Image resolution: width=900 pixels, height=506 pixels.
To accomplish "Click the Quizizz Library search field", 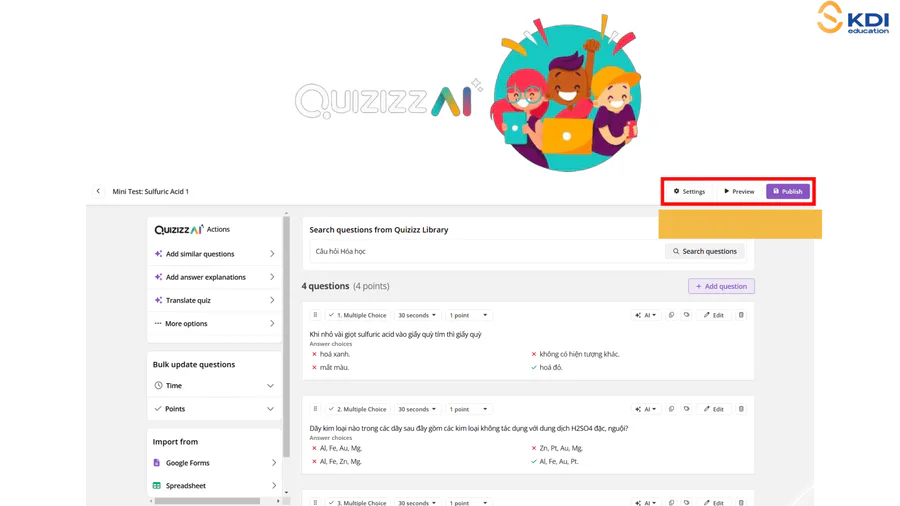I will pos(486,252).
